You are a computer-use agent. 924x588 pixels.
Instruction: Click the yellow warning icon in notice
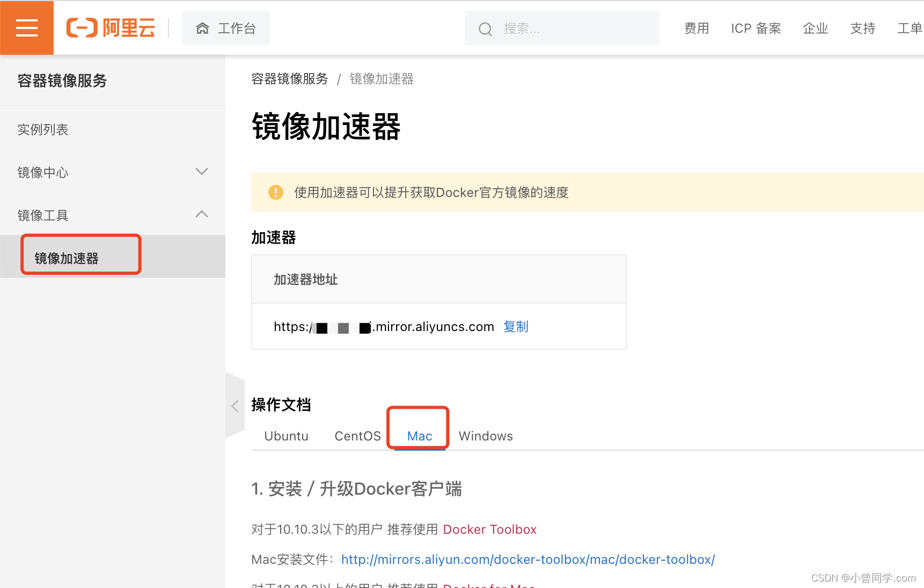275,192
